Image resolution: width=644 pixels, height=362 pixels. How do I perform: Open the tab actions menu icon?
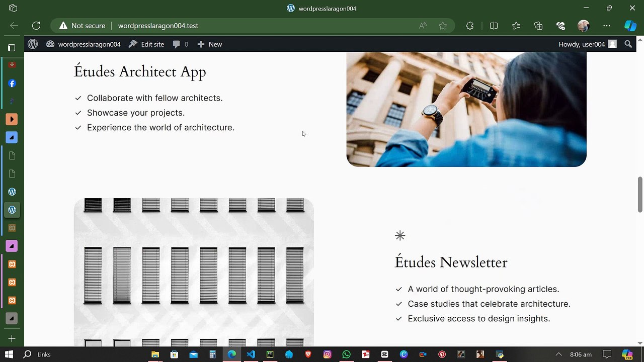pos(13,8)
